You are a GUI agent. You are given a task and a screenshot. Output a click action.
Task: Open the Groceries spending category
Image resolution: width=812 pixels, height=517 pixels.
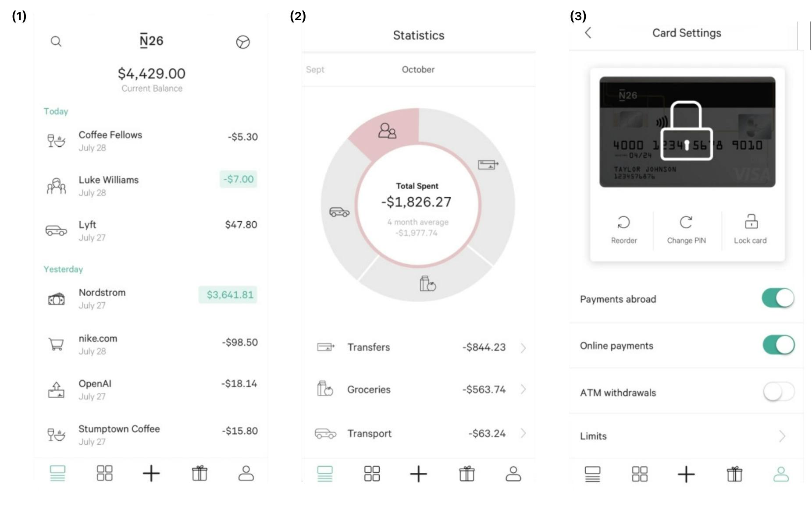pyautogui.click(x=419, y=390)
